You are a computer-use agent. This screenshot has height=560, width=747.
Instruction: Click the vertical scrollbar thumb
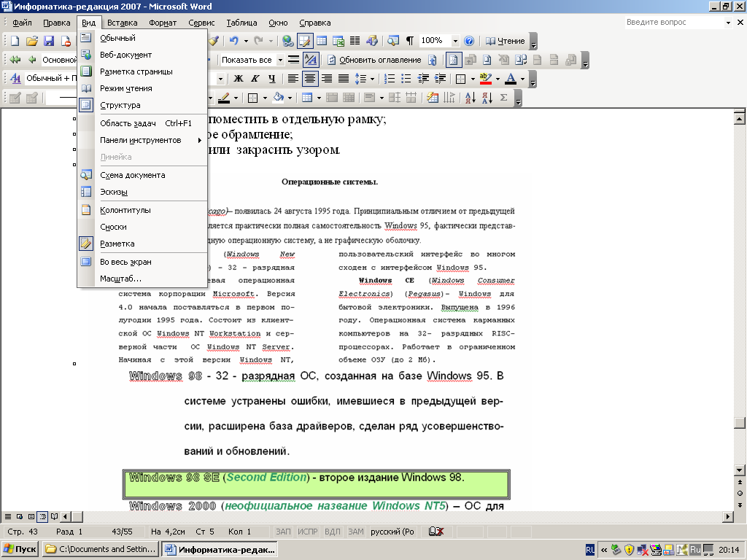(x=740, y=423)
